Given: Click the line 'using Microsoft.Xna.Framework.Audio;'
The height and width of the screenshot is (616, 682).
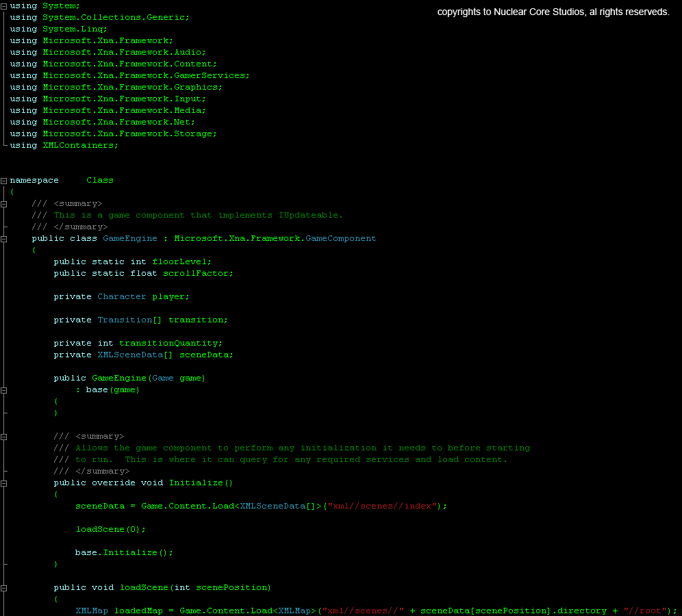Looking at the screenshot, I should [108, 52].
